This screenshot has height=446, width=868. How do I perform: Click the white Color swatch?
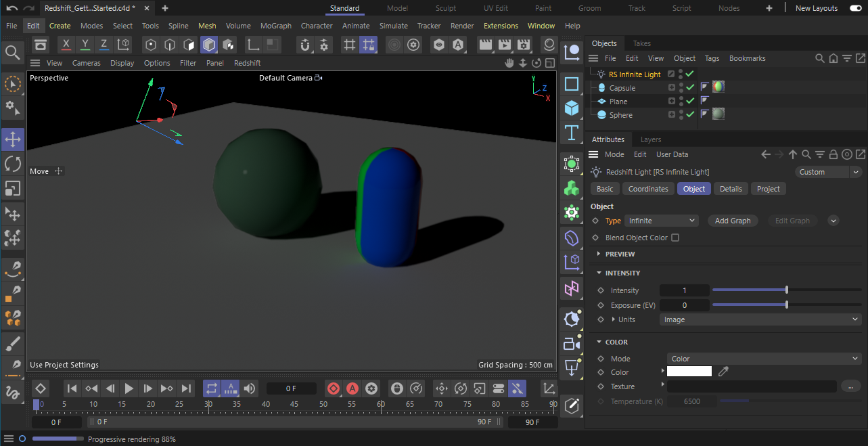pyautogui.click(x=689, y=372)
